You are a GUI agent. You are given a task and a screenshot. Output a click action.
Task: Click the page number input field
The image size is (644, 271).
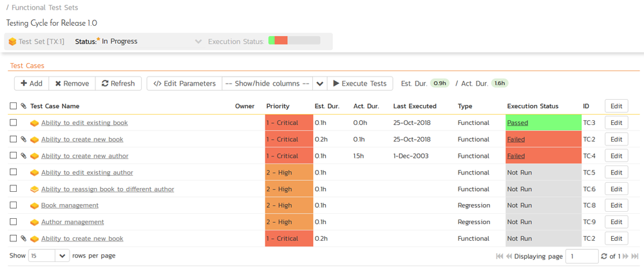pos(582,256)
